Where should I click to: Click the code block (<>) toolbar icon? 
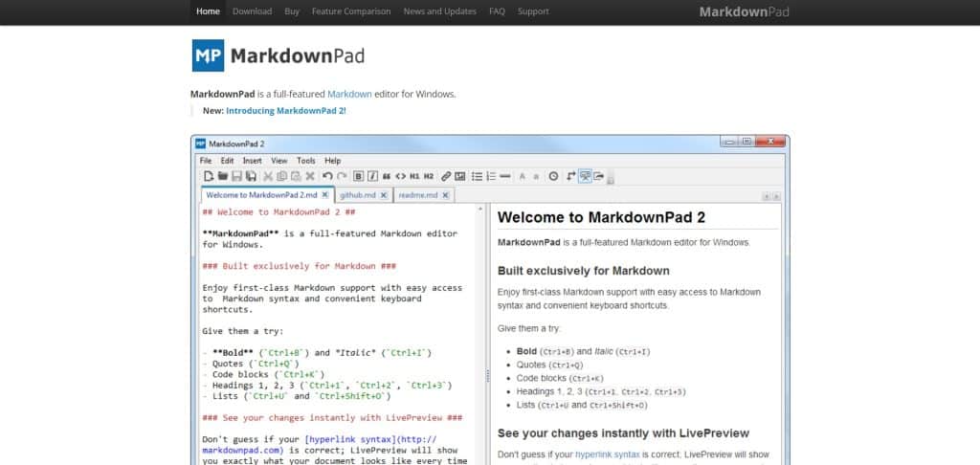point(401,176)
